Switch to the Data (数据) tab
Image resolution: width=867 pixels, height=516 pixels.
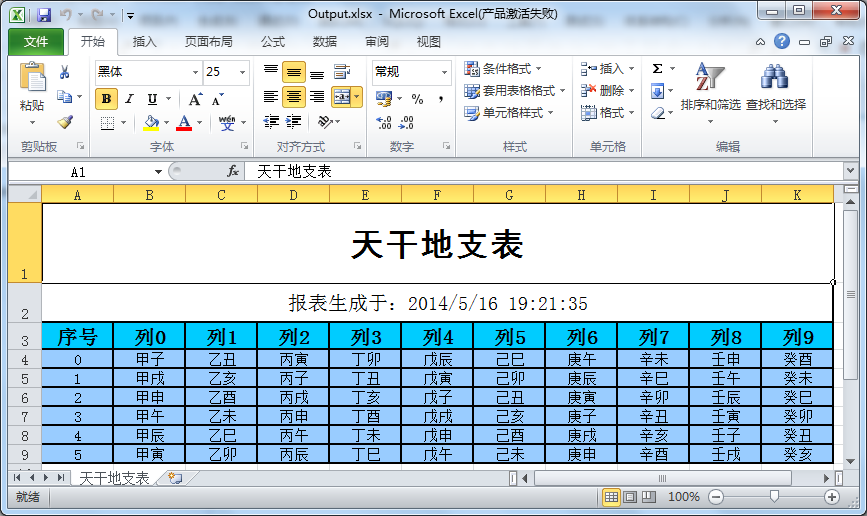click(325, 41)
